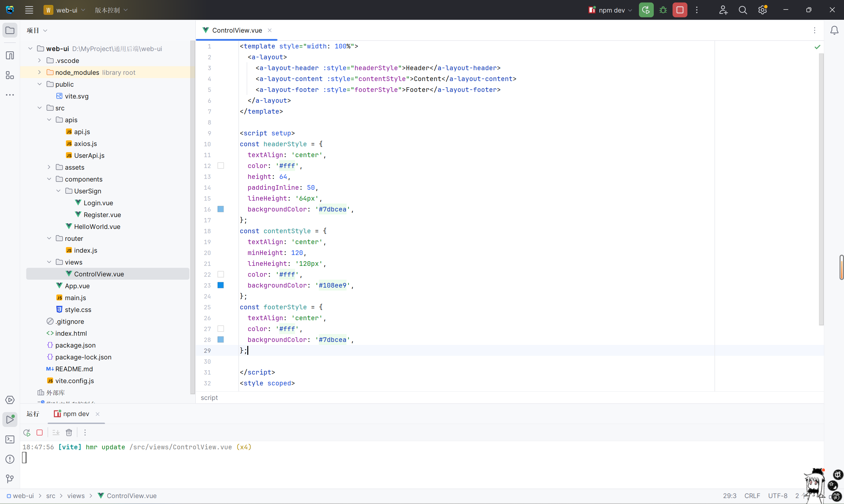The height and width of the screenshot is (504, 844).
Task: Collapse the views folder
Action: [49, 262]
